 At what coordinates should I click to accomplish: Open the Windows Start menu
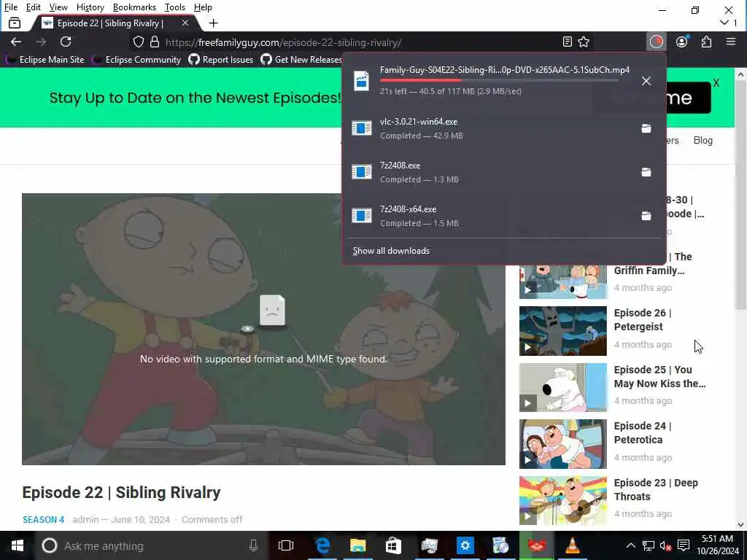(x=18, y=545)
